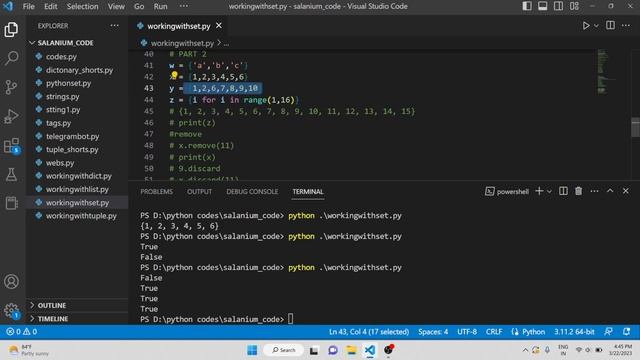Open terminal panel more actions menu
The height and width of the screenshot is (360, 640).
point(594,191)
